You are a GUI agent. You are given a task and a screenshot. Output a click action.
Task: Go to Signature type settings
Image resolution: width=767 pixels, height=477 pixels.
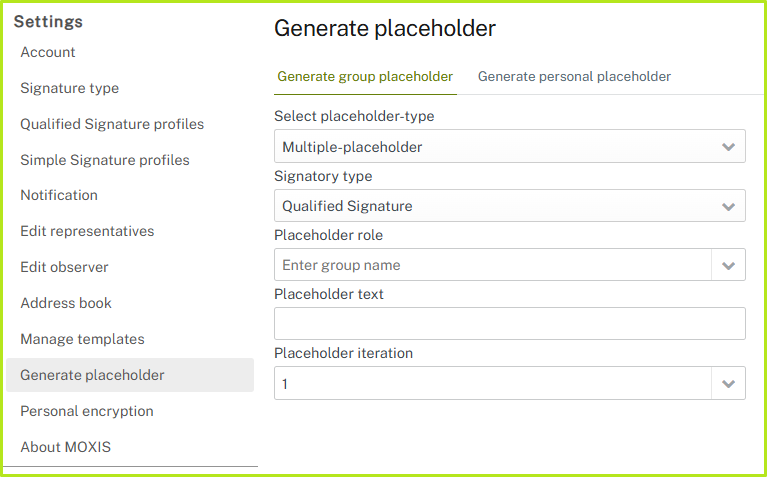pyautogui.click(x=70, y=88)
